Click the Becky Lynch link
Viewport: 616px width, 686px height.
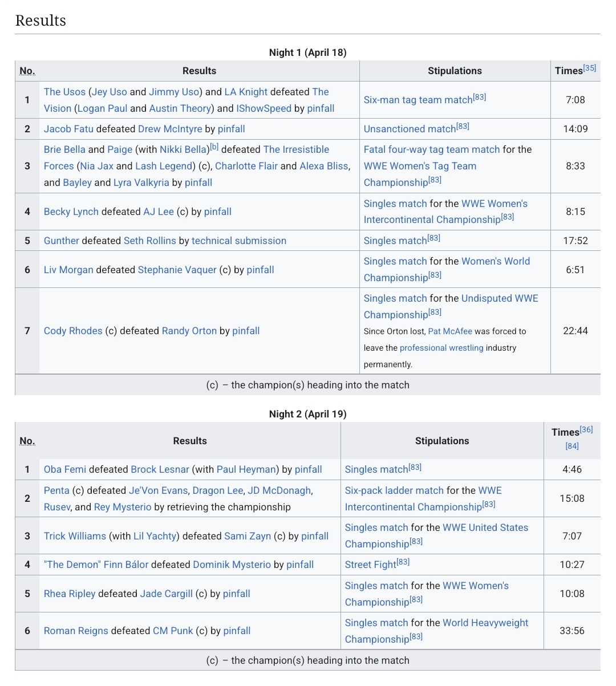(x=71, y=212)
